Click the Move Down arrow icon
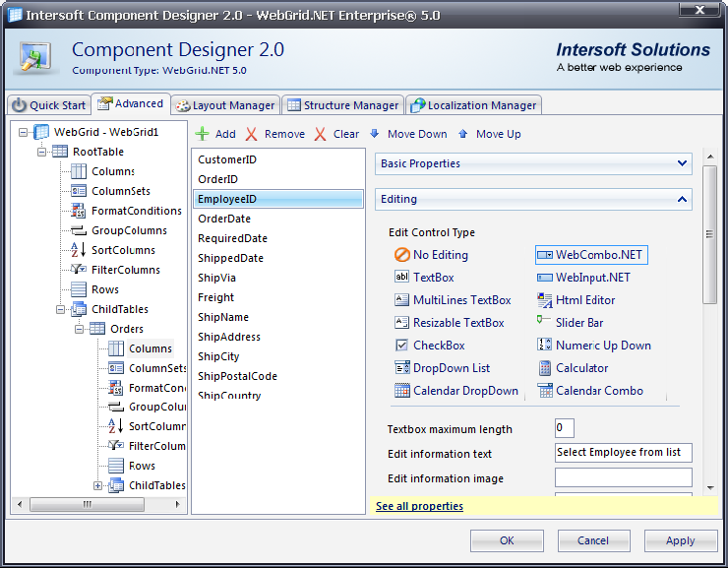 pyautogui.click(x=374, y=134)
